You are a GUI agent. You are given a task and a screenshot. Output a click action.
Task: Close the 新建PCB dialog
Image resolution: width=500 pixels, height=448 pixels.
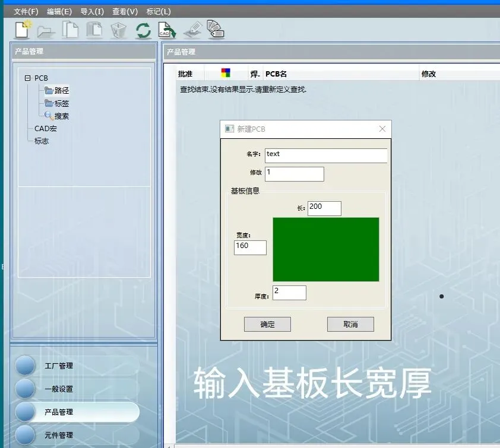pyautogui.click(x=382, y=129)
